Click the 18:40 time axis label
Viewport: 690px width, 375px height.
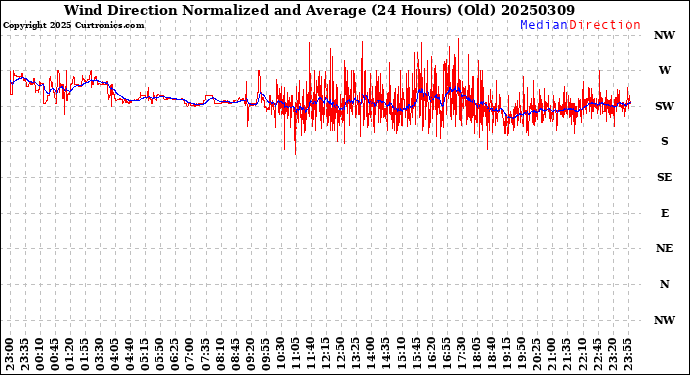coord(491,355)
